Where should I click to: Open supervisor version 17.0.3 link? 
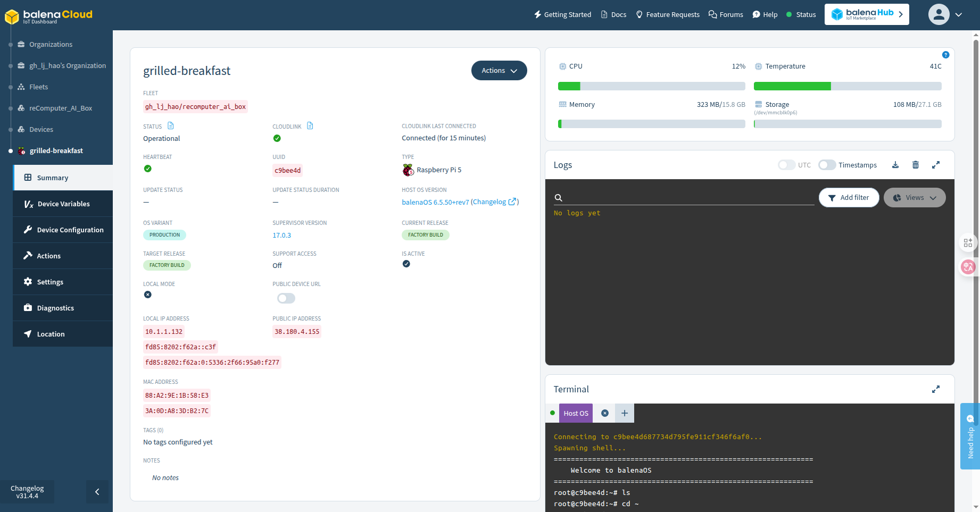tap(281, 235)
